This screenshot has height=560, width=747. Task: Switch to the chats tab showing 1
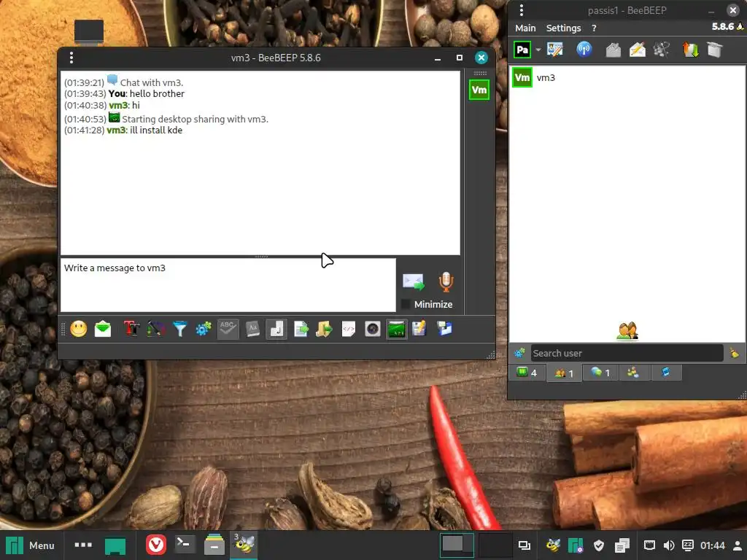pyautogui.click(x=600, y=373)
